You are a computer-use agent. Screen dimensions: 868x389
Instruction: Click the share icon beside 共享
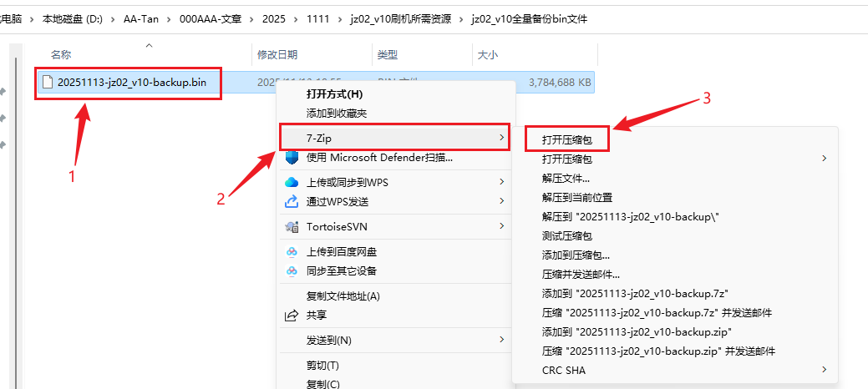pyautogui.click(x=292, y=316)
